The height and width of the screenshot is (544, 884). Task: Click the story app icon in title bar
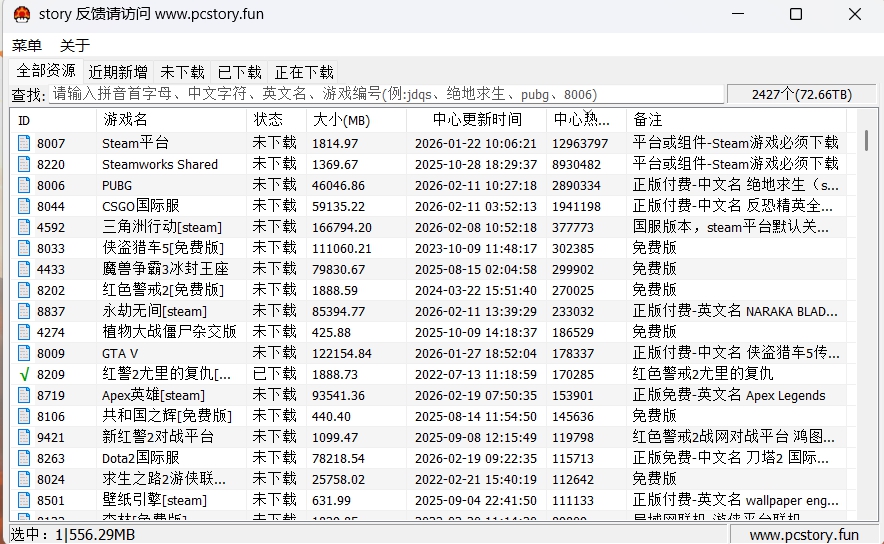(x=21, y=14)
